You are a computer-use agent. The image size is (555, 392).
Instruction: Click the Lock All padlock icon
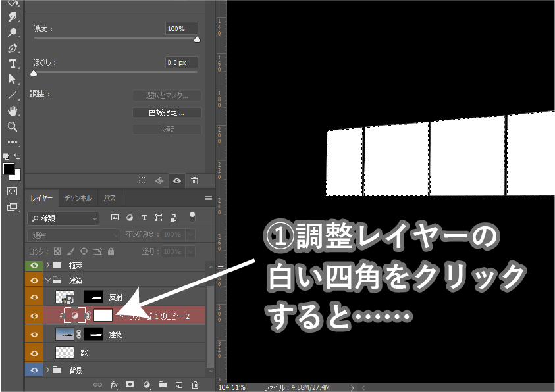point(111,251)
